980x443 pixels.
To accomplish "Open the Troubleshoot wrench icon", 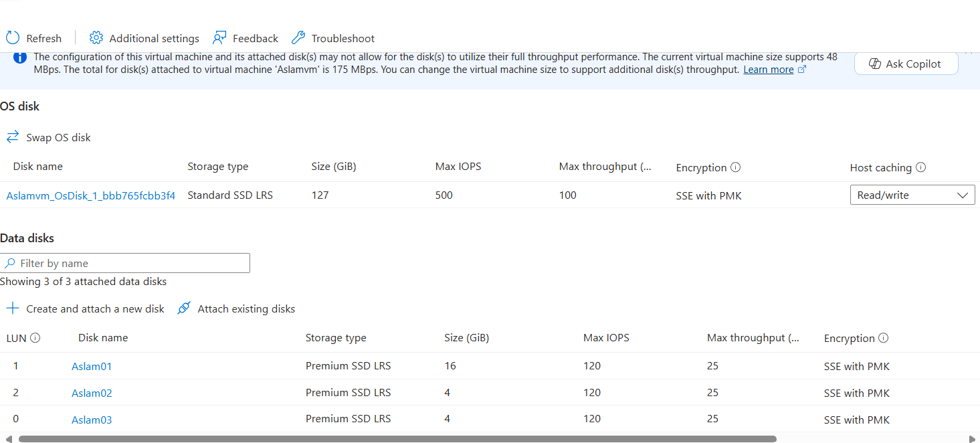I will click(x=298, y=38).
